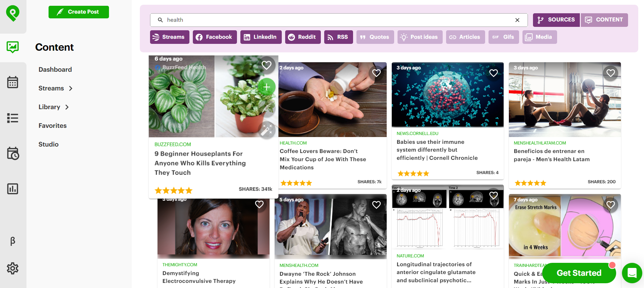Enable the Quotes content filter
The width and height of the screenshot is (644, 288).
tap(375, 37)
